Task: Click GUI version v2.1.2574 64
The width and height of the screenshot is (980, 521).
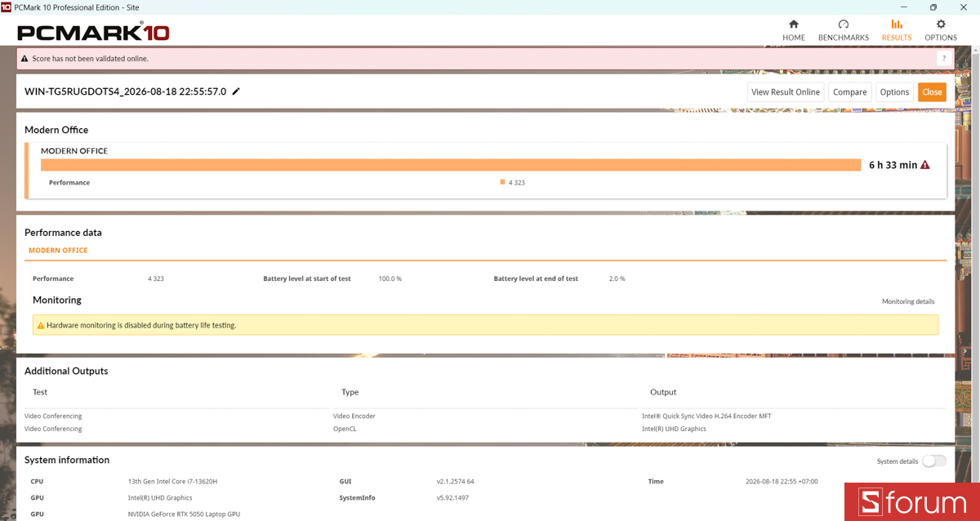Action: point(455,481)
